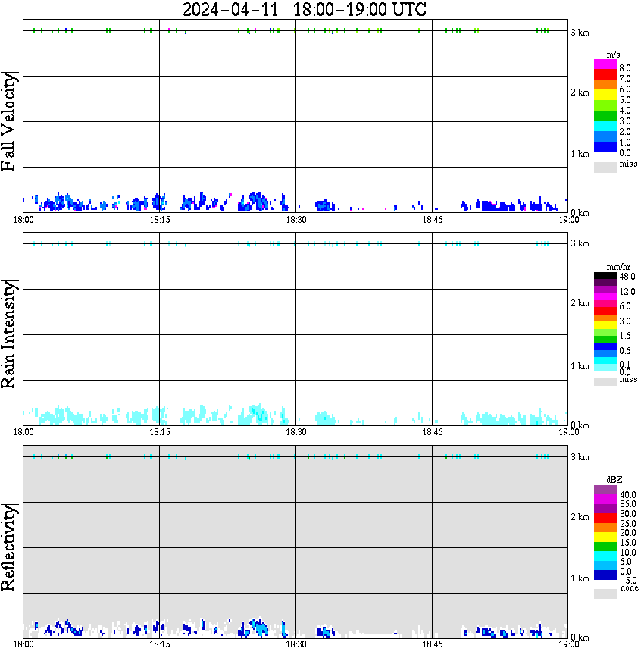Click the magenta swatch in the m/s legend

pos(605,64)
